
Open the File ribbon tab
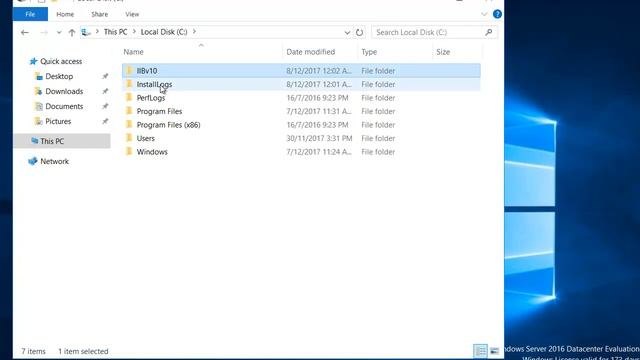tap(30, 14)
